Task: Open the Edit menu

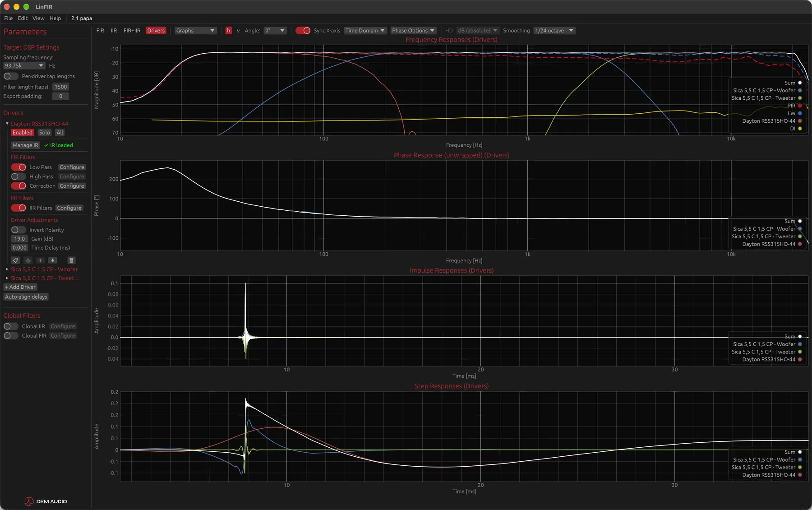Action: 23,19
